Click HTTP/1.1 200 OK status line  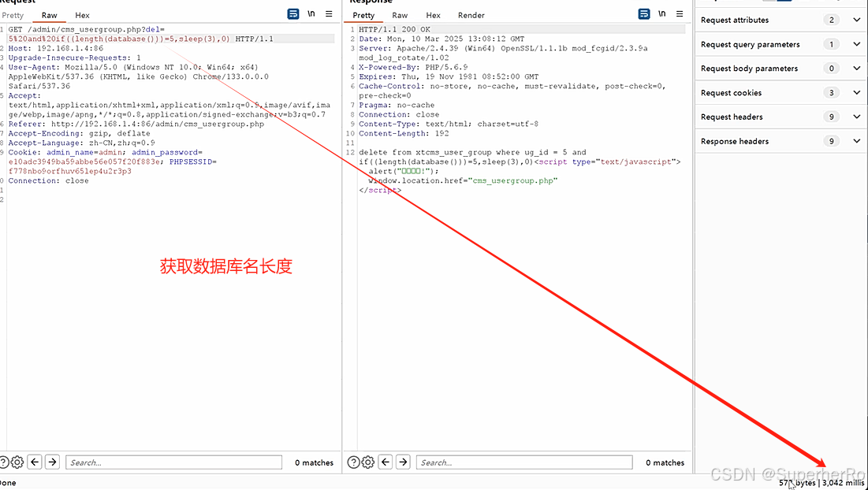(394, 29)
